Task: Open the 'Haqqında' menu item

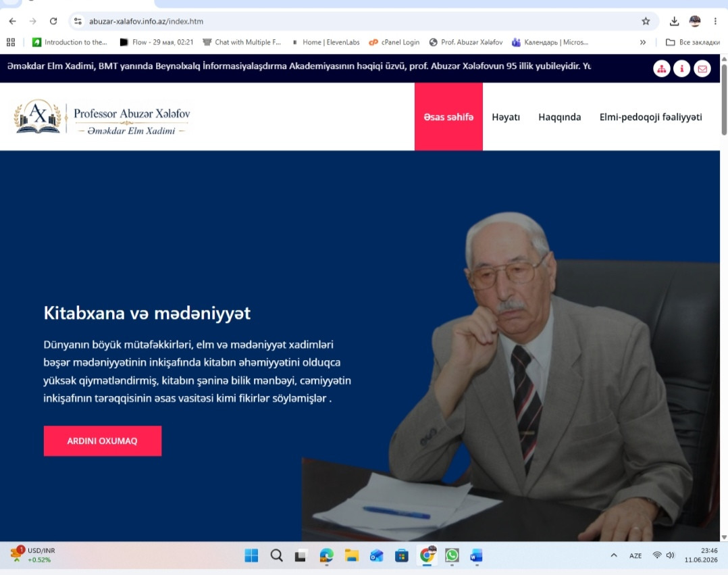Action: pos(559,117)
